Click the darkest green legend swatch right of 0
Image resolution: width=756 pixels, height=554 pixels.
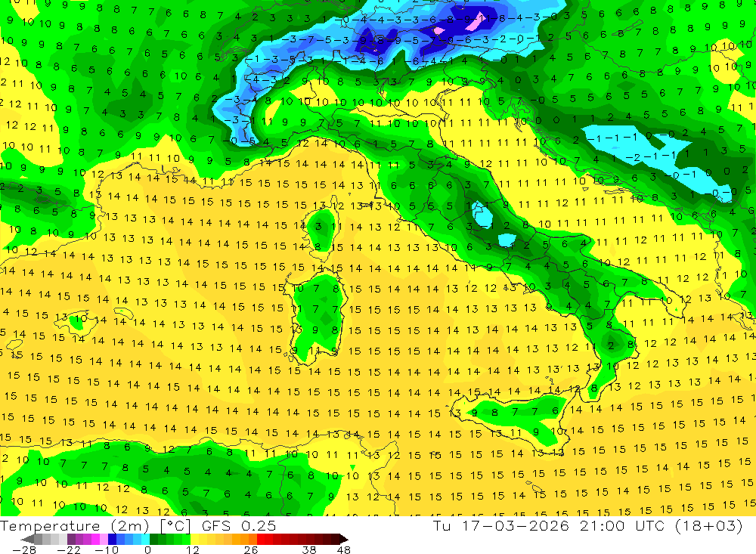(153, 539)
